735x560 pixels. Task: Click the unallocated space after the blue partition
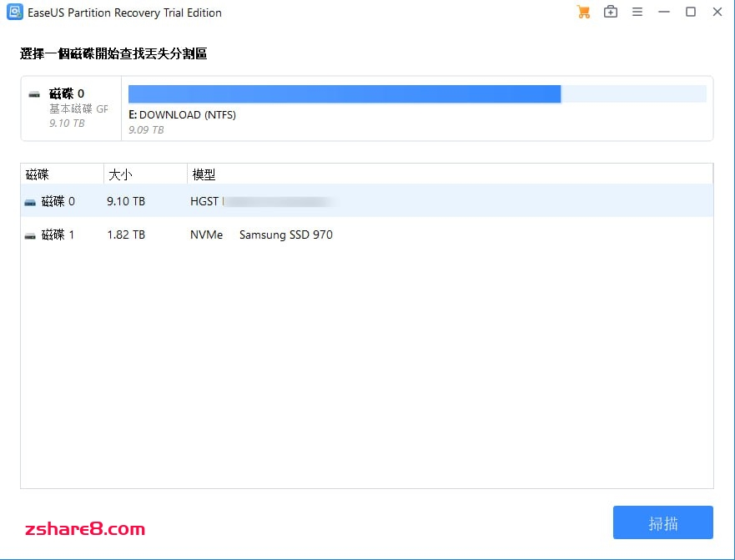point(634,93)
